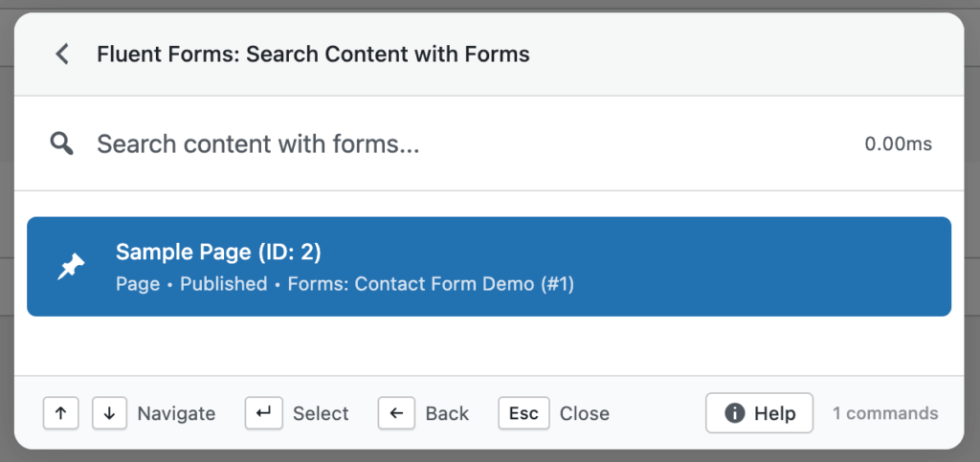Click the back chevron in the header
Viewport: 980px width, 462px height.
pos(62,54)
